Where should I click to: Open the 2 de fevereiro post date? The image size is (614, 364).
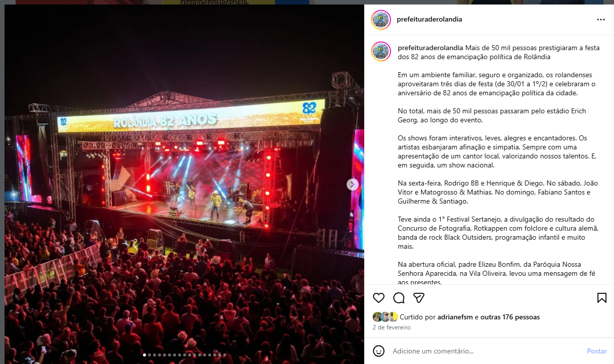392,327
